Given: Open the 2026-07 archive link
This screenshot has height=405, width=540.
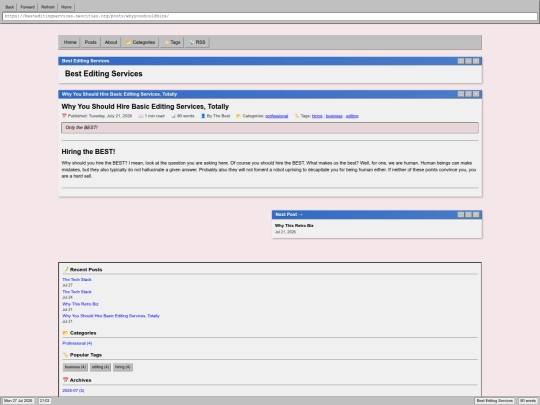Looking at the screenshot, I should [73, 391].
